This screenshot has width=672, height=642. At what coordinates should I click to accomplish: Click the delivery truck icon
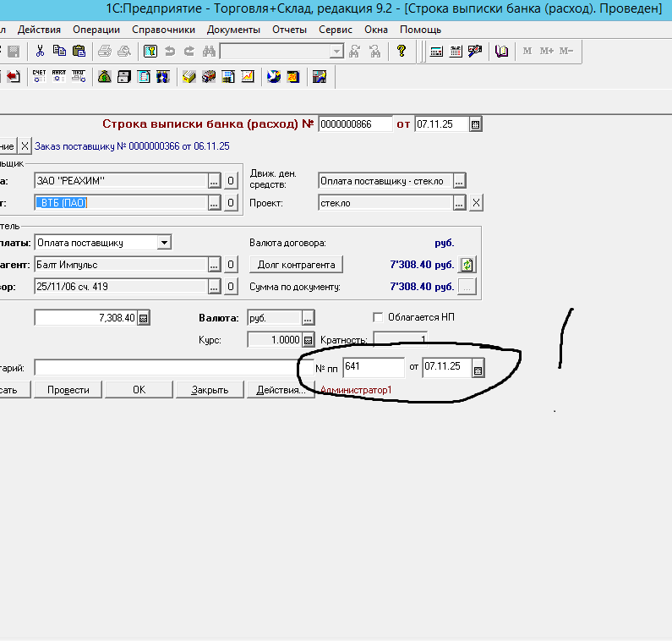209,77
